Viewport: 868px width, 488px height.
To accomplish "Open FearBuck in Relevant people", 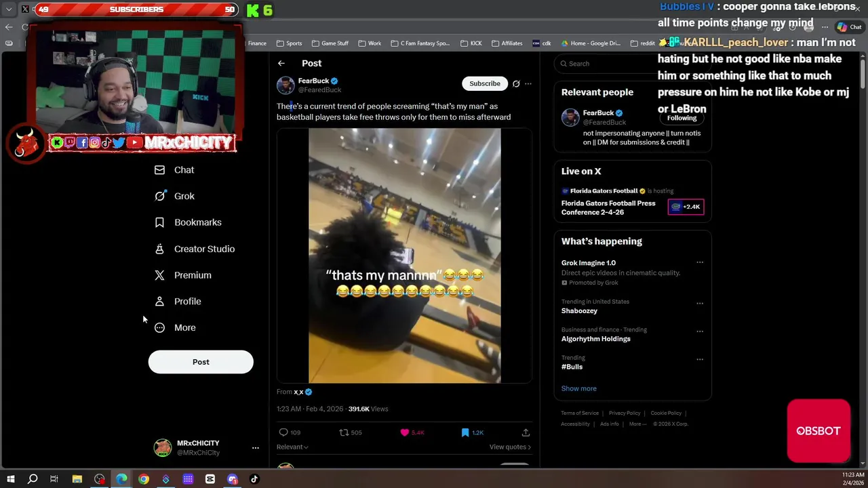I will point(598,113).
